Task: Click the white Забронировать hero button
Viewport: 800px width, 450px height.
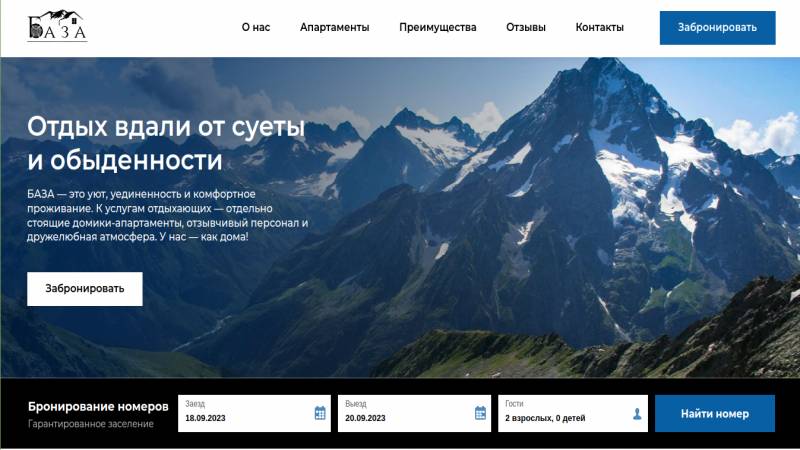Action: 85,289
